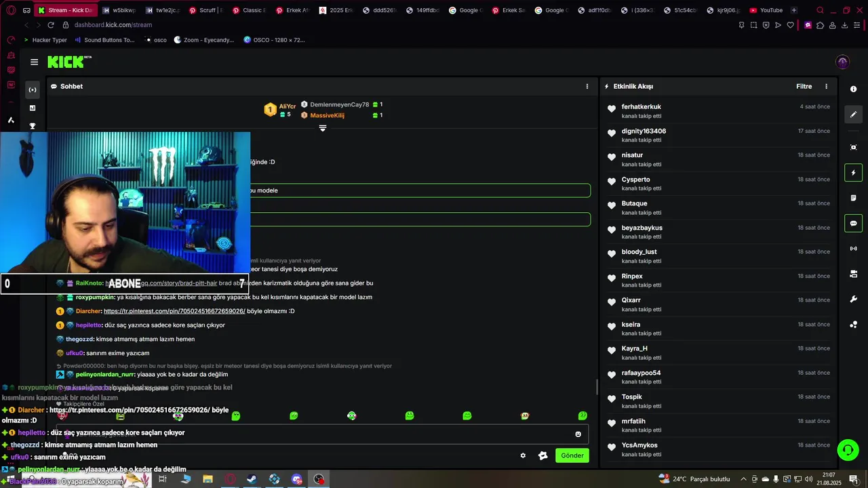Send the chat message with Gönder
Screen dimensions: 868x488
572,455
